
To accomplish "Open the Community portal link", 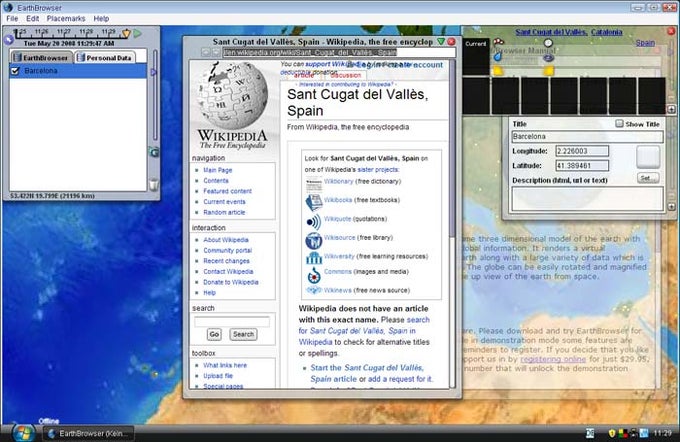I will (x=227, y=250).
